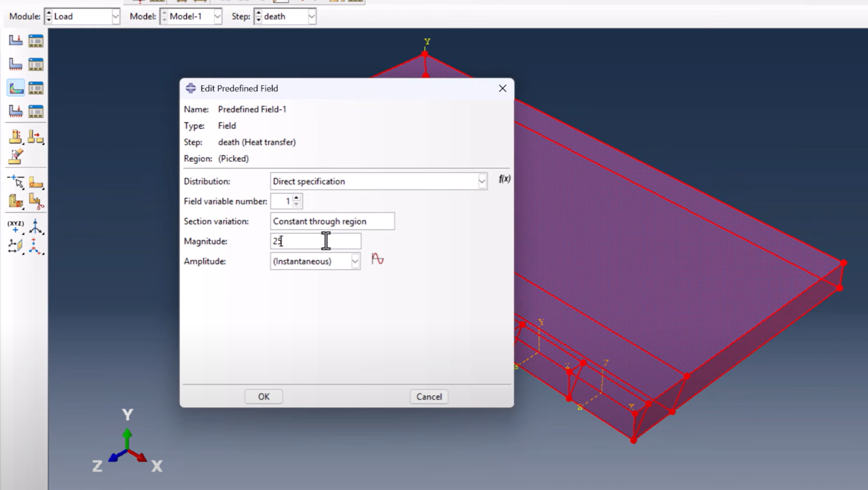Select the Create Load tool
This screenshot has width=868, height=490.
point(16,40)
